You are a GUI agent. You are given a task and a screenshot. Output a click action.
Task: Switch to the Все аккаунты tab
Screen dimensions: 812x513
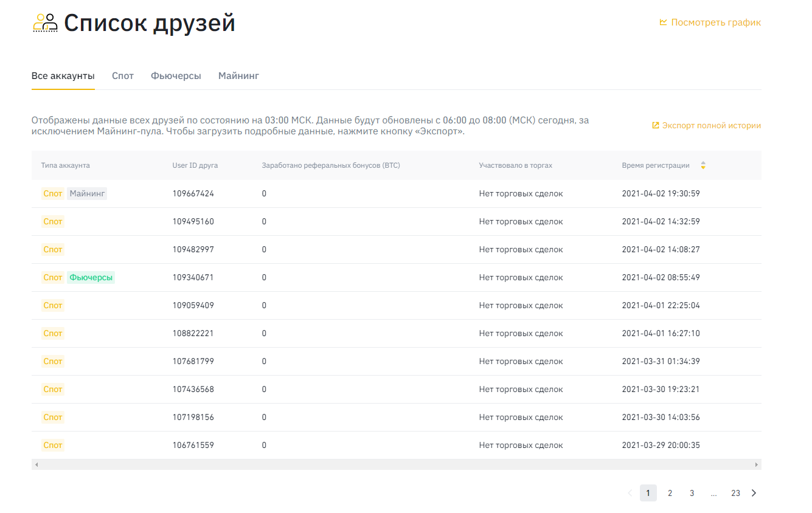(63, 76)
